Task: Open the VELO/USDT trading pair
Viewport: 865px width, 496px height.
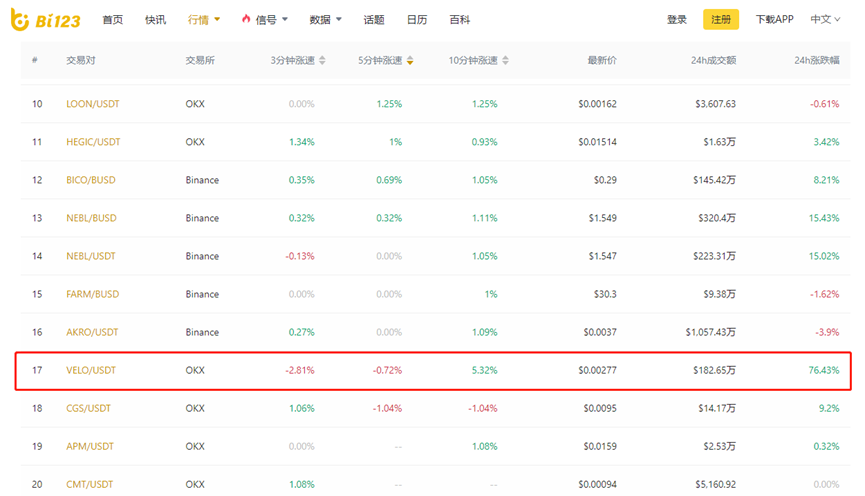Action: point(91,371)
